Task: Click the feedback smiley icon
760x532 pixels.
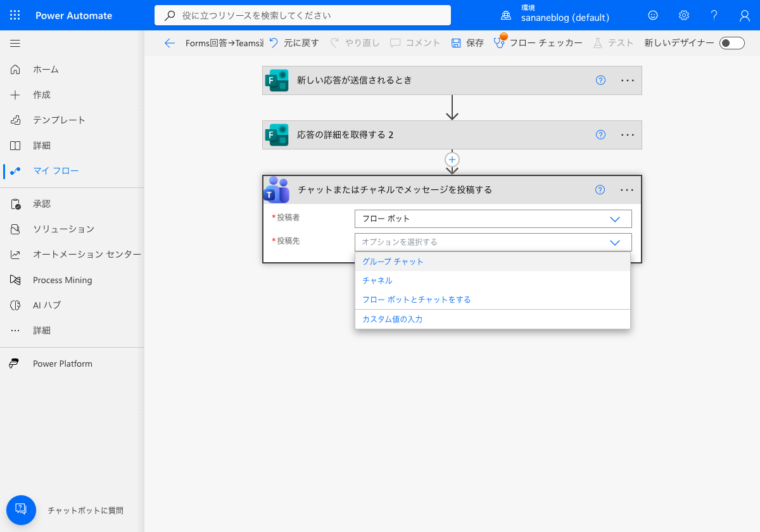Action: (653, 15)
